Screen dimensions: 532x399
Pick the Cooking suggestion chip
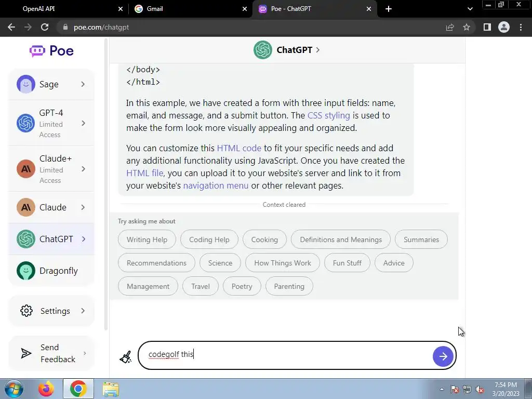pos(264,240)
